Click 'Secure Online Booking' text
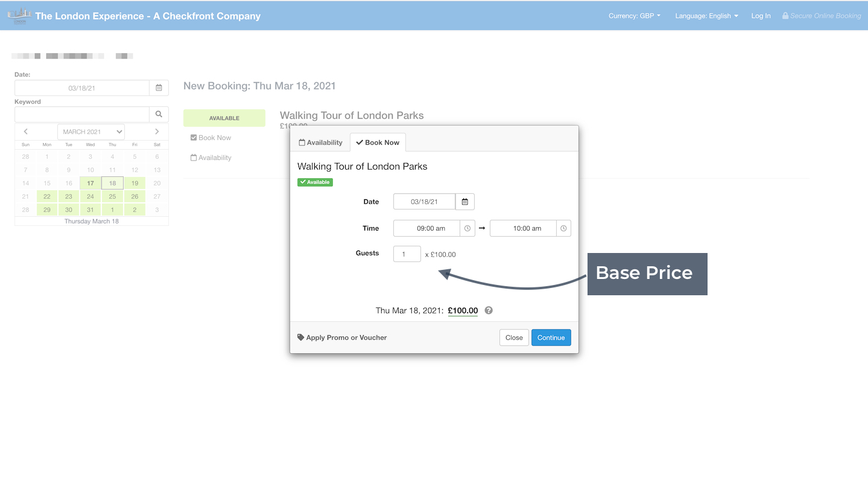The image size is (868, 477). [x=822, y=16]
